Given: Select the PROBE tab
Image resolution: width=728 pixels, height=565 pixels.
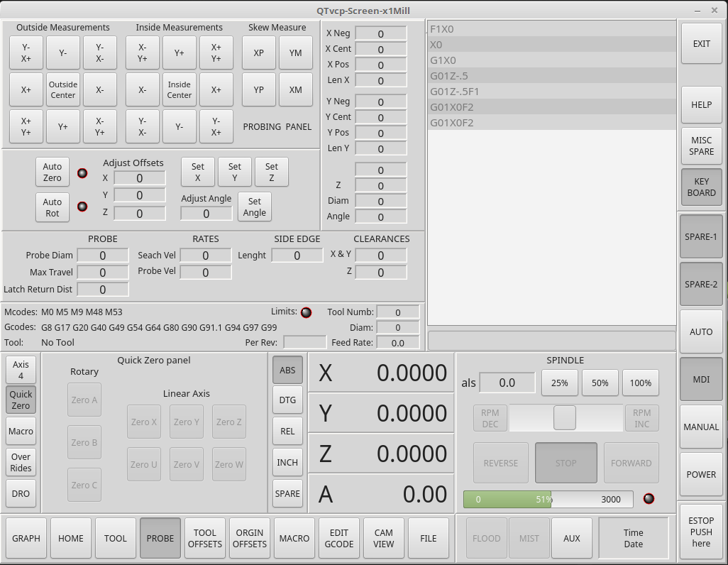Looking at the screenshot, I should (160, 539).
